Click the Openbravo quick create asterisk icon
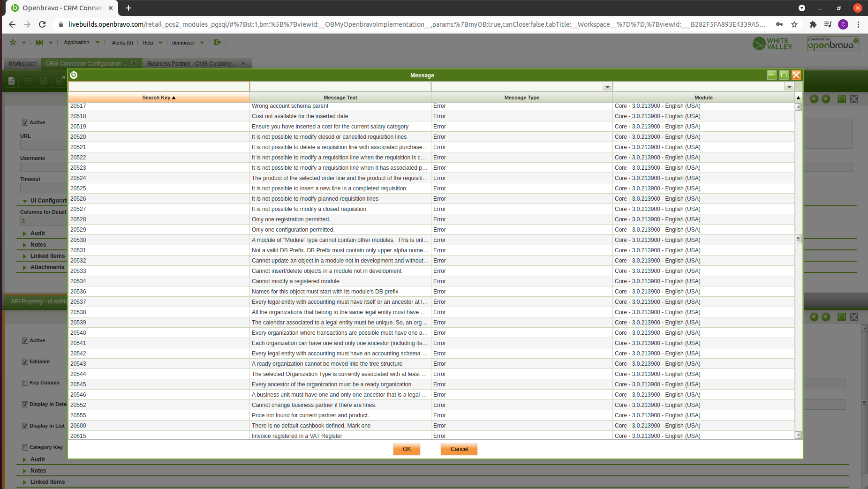 13,42
